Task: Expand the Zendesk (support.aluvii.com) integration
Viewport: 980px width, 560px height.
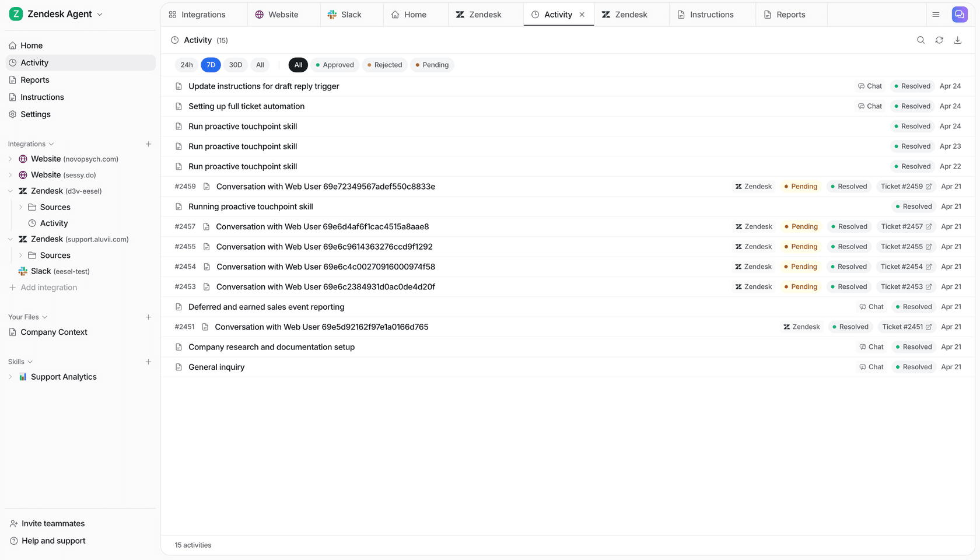Action: click(10, 239)
